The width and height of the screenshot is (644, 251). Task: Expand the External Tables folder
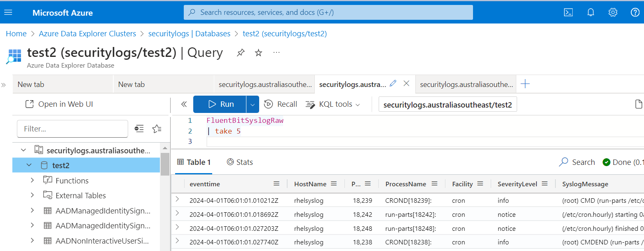pos(33,195)
